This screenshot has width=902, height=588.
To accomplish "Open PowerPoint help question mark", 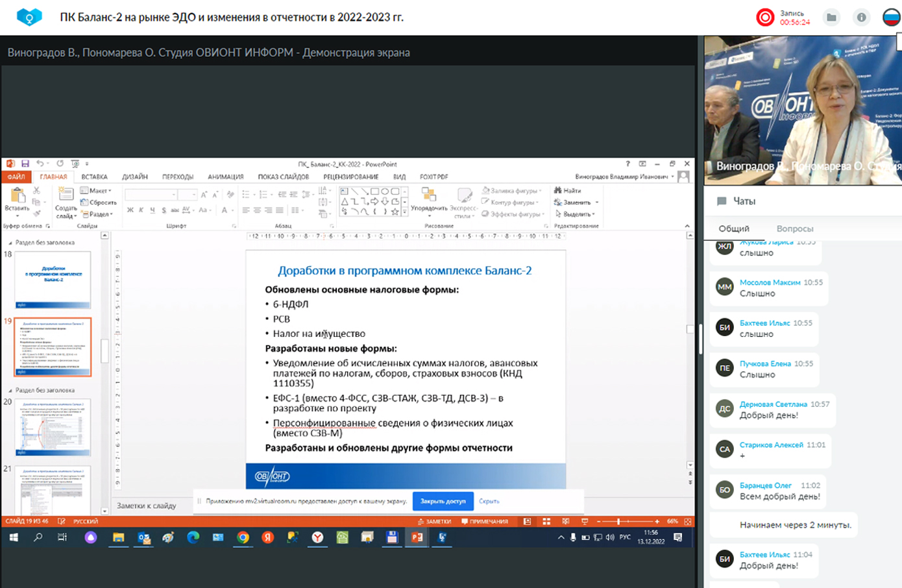I will pyautogui.click(x=628, y=164).
